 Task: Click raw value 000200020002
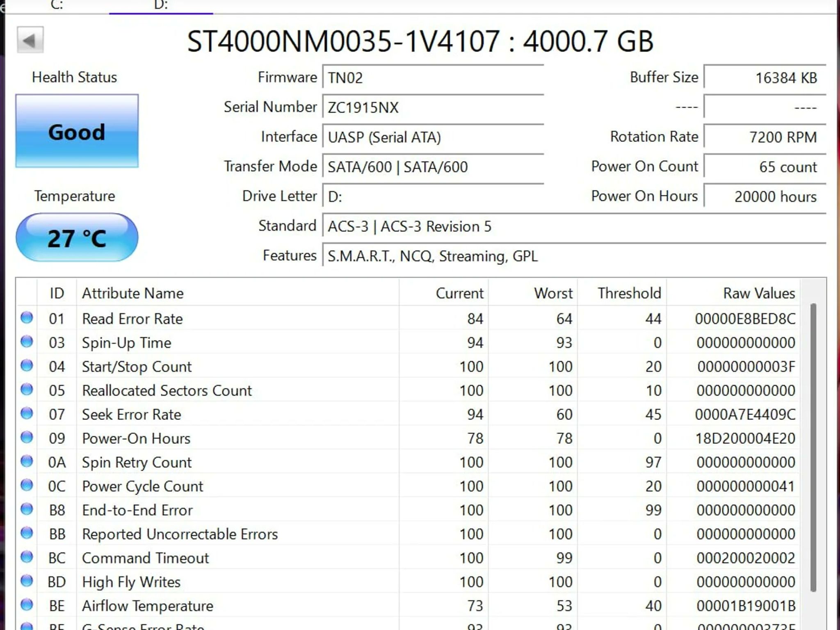(x=746, y=558)
